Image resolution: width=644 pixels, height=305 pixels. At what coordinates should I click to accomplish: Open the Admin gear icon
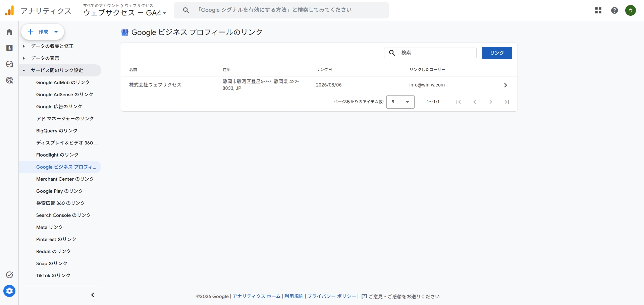(x=9, y=291)
